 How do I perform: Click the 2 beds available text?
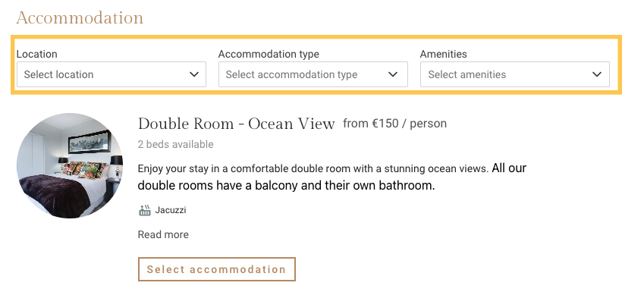click(175, 145)
